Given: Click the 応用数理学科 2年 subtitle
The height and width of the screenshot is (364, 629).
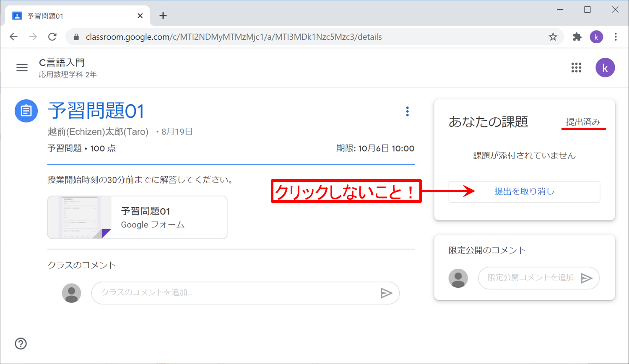Looking at the screenshot, I should pyautogui.click(x=68, y=75).
